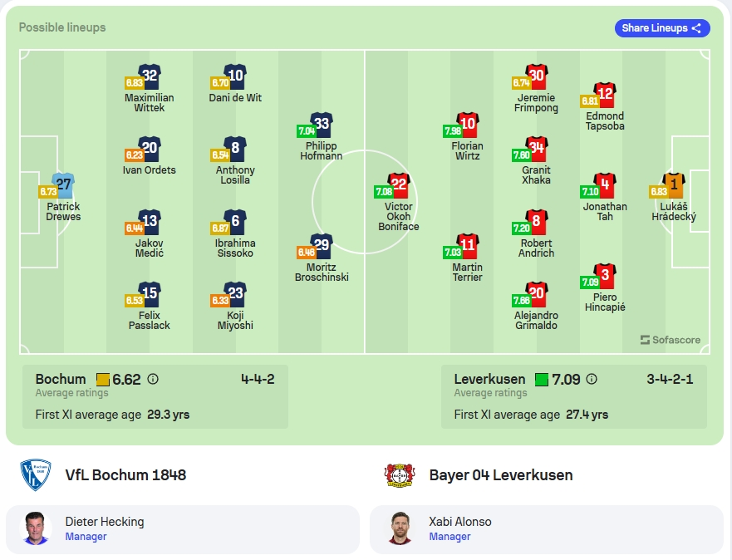Open the Bayer 04 Leverkusen club logo
Image resolution: width=732 pixels, height=560 pixels.
pos(400,475)
